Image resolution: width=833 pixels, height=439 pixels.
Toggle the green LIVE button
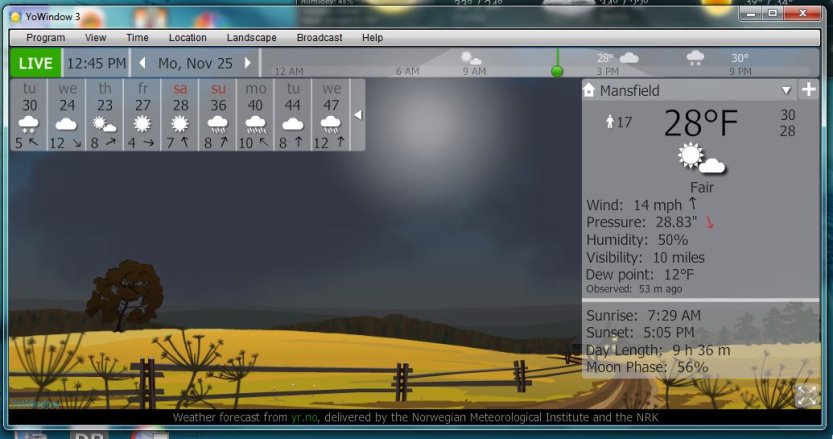[35, 63]
